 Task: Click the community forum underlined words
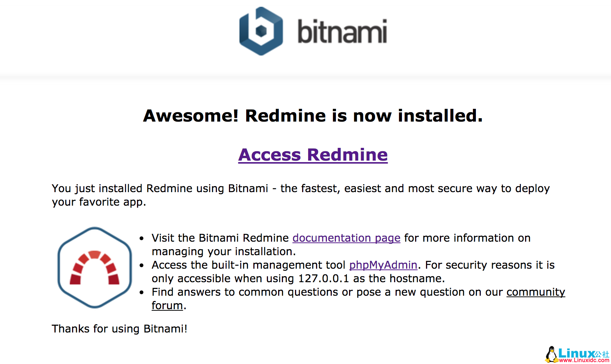coord(536,292)
